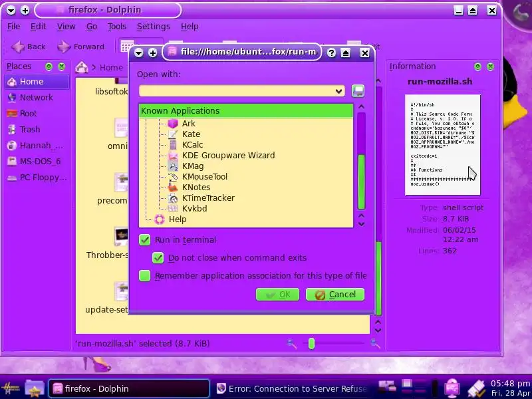Cancel the Open with dialog
The image size is (532, 399).
point(335,295)
